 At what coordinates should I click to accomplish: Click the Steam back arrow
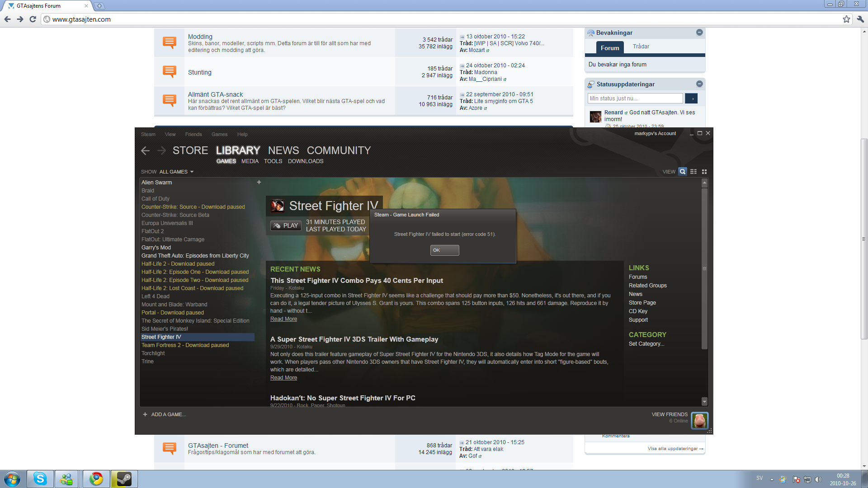(145, 151)
